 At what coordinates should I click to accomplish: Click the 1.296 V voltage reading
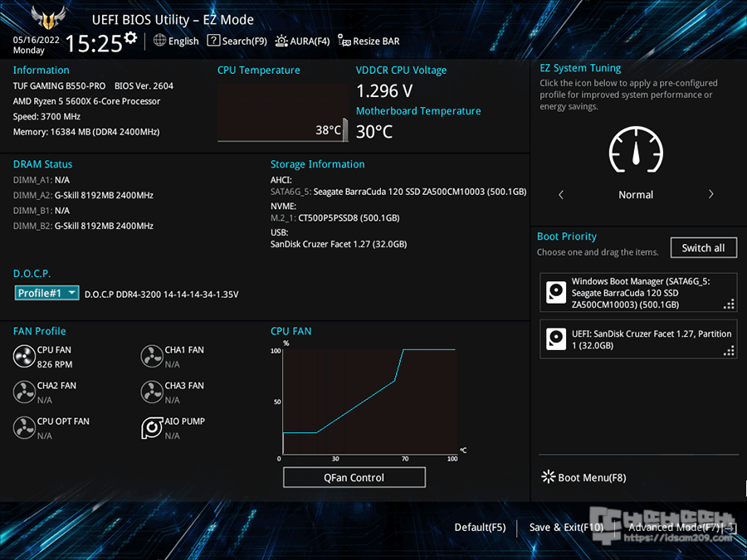click(384, 90)
